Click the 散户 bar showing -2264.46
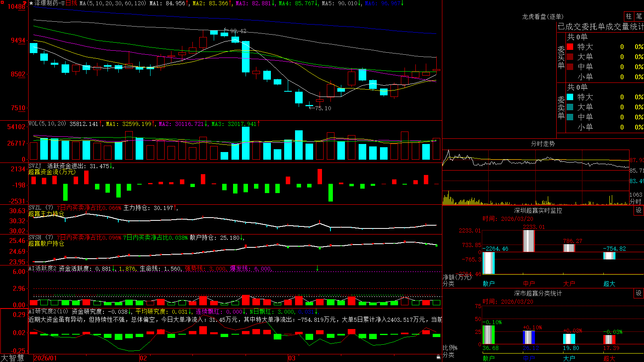The width and height of the screenshot is (644, 362). pos(489,263)
